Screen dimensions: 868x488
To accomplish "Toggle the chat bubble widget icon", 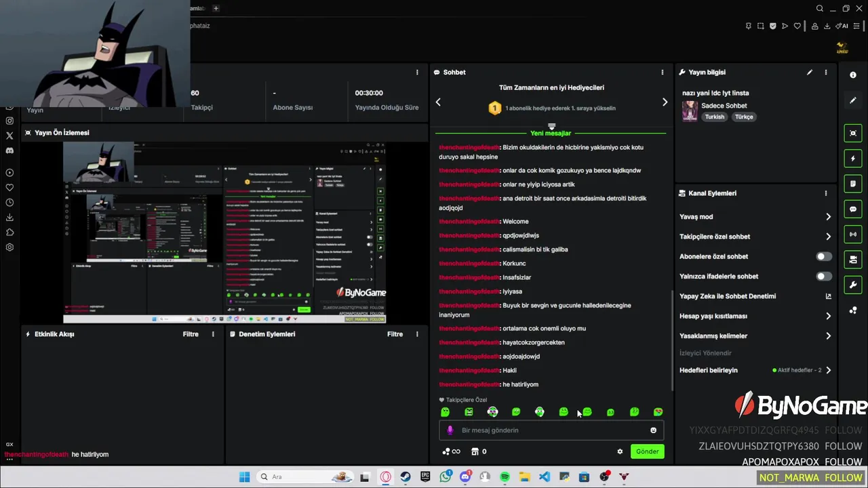I will [x=853, y=209].
